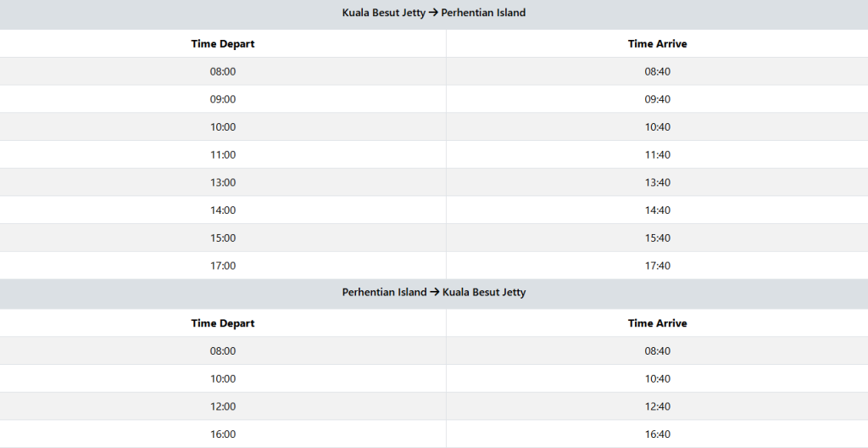The image size is (868, 448).
Task: Click Time Depart header in the return table
Action: (x=223, y=323)
